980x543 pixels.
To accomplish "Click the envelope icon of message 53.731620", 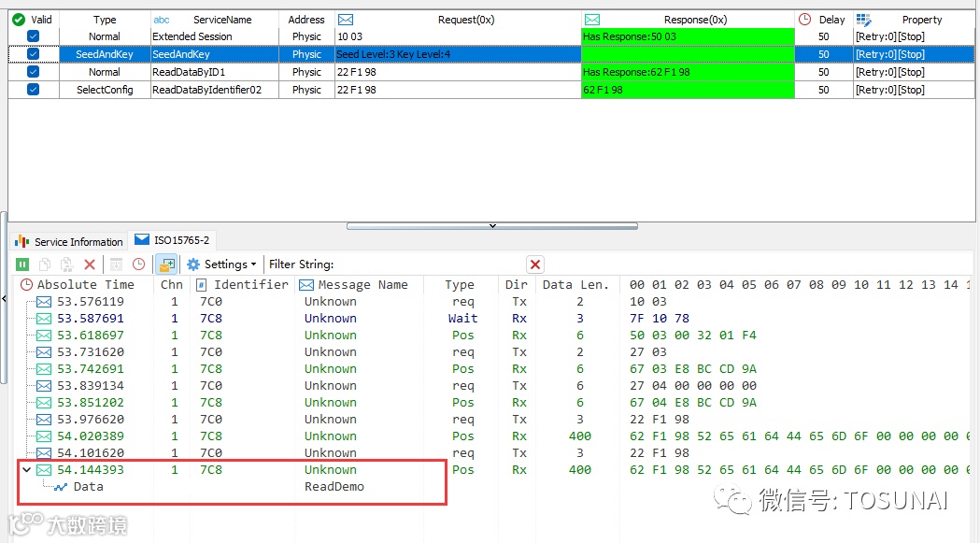I will [44, 352].
